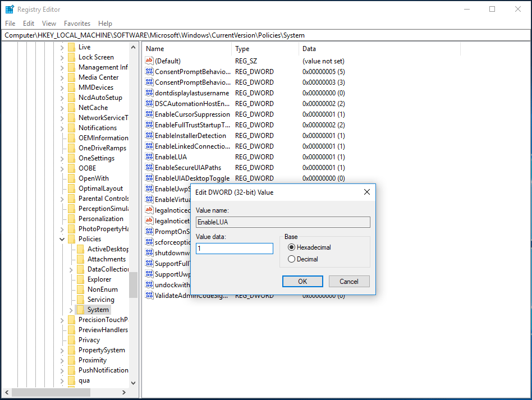Click the EnableSecureUIAPaths DWORD icon

(x=149, y=167)
